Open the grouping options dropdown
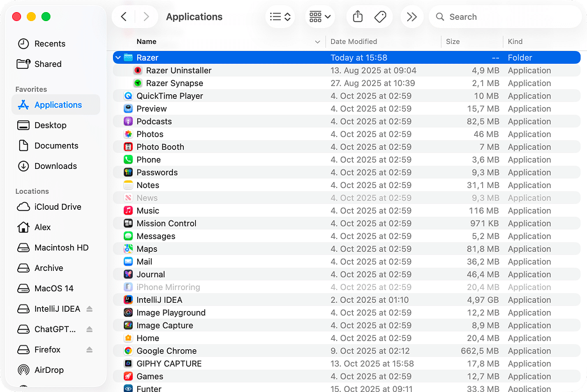 (320, 17)
